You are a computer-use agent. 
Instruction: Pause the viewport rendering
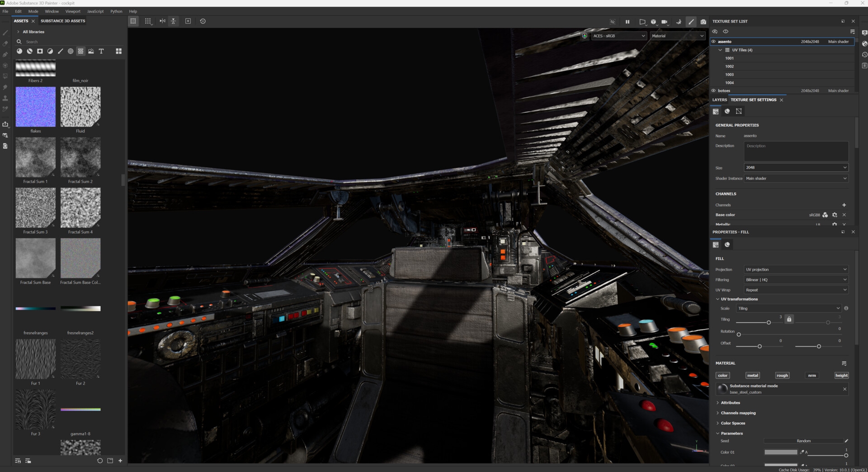click(627, 22)
